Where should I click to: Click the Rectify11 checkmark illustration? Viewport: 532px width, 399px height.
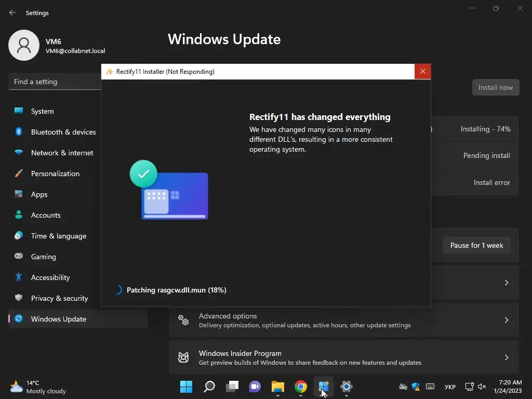click(169, 190)
